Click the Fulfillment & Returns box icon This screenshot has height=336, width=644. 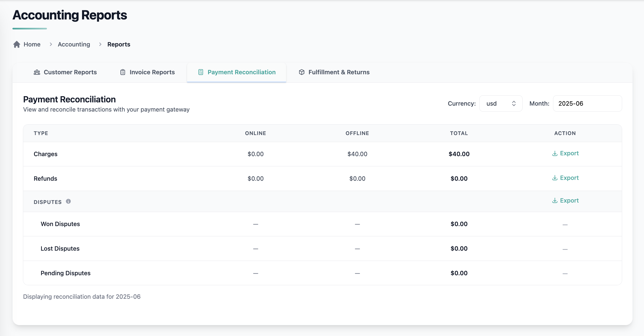click(x=302, y=72)
